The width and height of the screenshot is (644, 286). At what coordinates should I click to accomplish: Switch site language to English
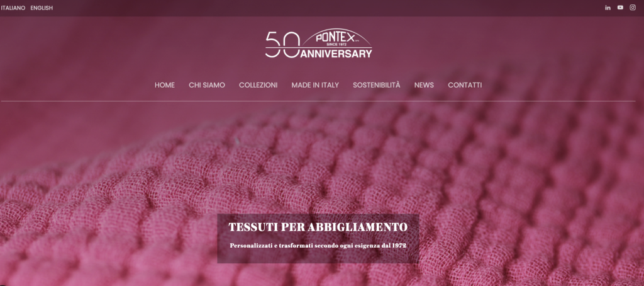click(42, 8)
